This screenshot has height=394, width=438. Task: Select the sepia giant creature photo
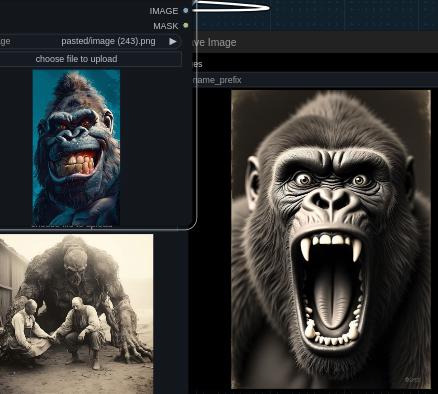76,314
